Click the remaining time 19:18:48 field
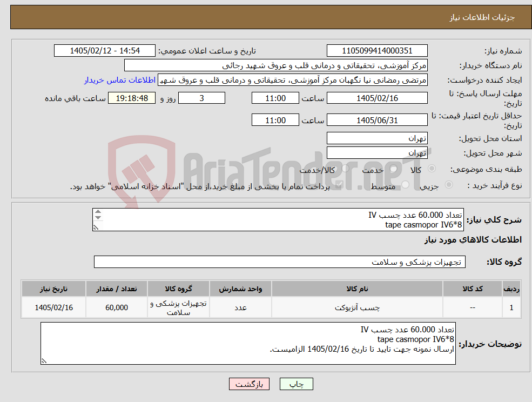Image resolution: width=532 pixels, height=402 pixels. click(132, 98)
